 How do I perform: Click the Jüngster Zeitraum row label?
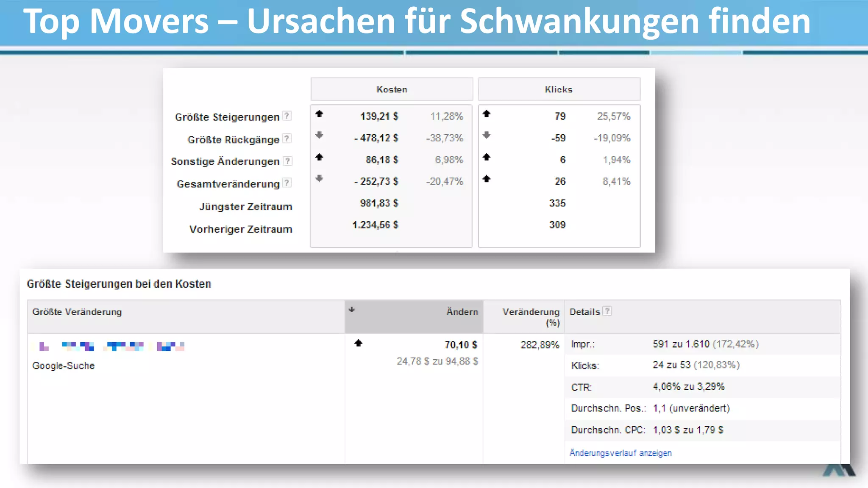pos(246,207)
